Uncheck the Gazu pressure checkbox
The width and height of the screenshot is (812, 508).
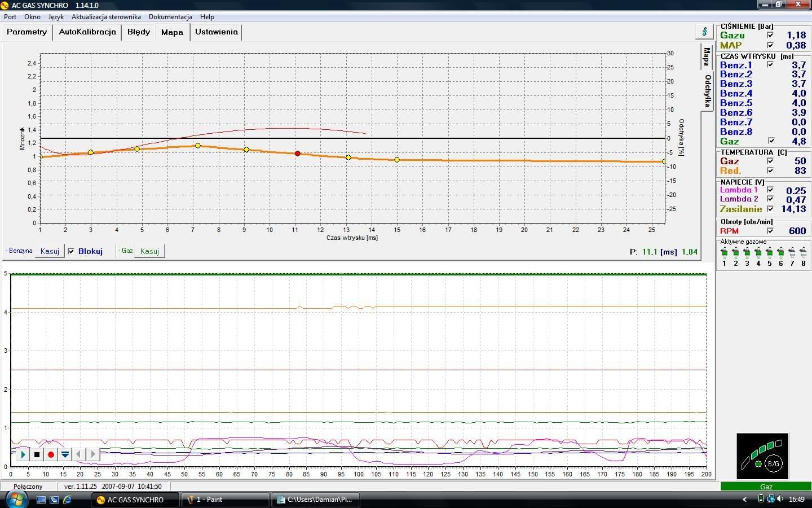click(x=770, y=35)
